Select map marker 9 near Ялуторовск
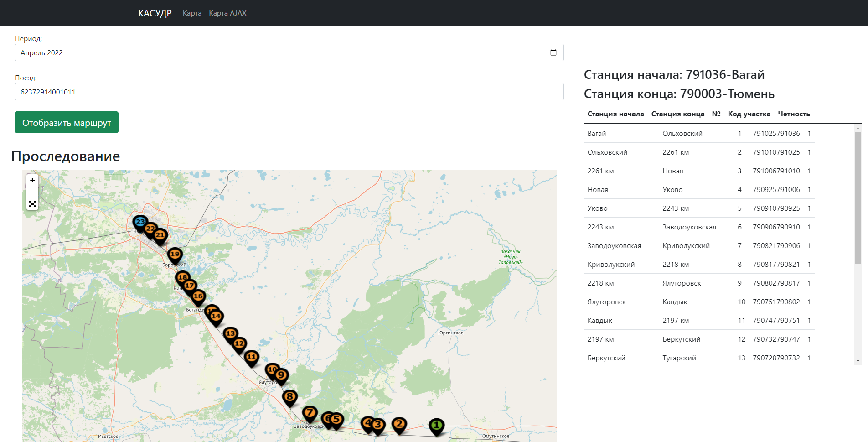Image resolution: width=868 pixels, height=442 pixels. tap(281, 376)
